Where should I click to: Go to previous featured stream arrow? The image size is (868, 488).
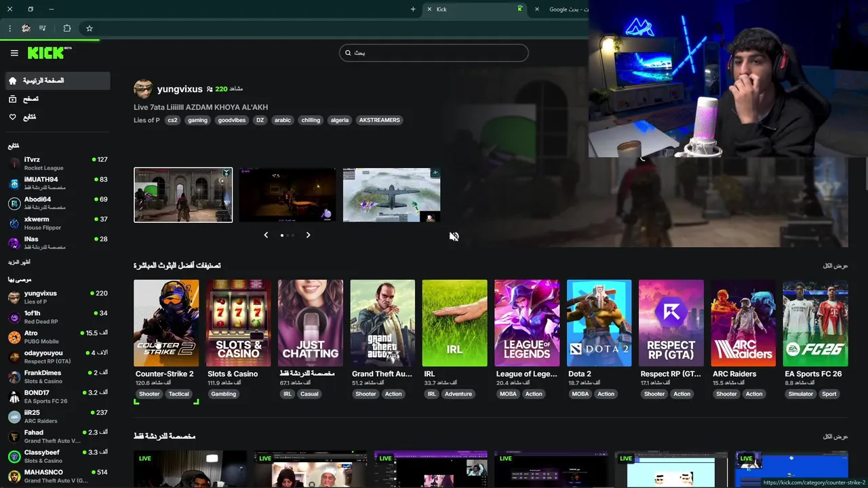[x=266, y=235]
